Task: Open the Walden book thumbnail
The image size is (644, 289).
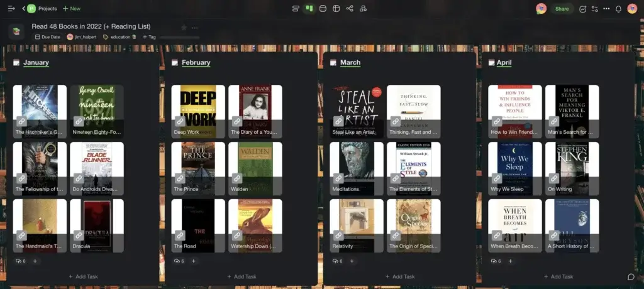Action: tap(255, 163)
